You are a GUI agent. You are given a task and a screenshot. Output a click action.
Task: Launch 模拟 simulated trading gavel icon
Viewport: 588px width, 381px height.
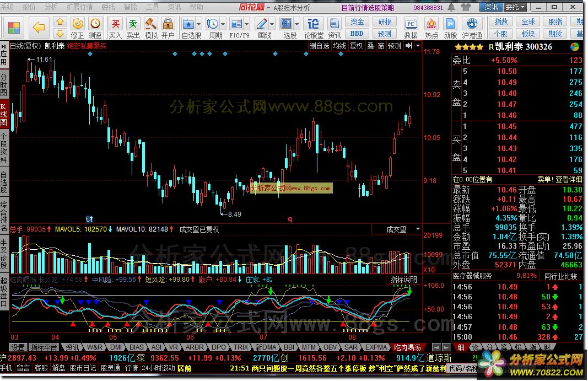tap(151, 28)
